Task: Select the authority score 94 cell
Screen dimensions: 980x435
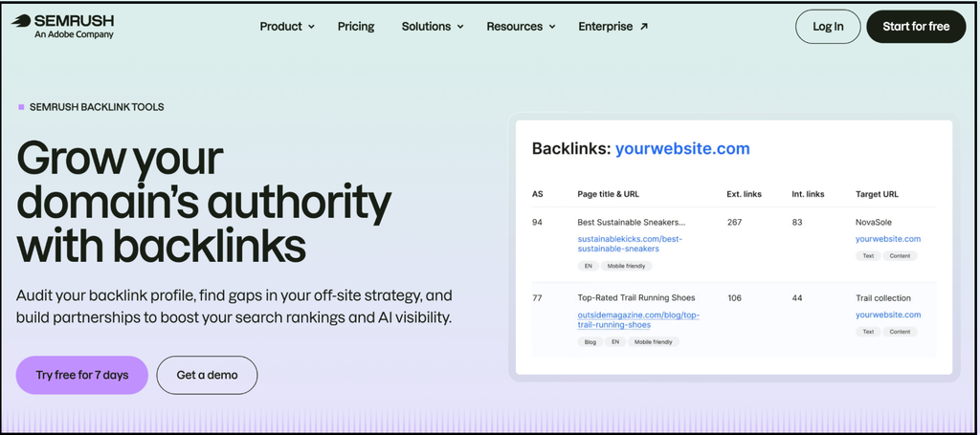Action: [537, 222]
